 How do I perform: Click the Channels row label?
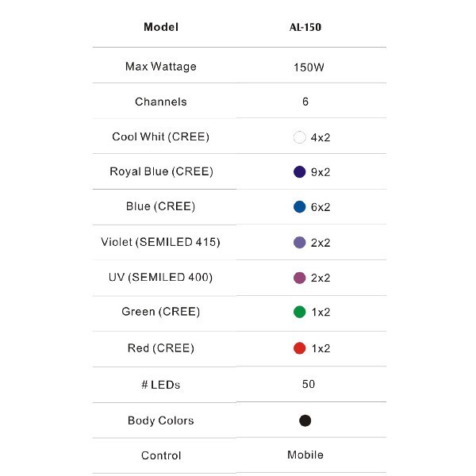pyautogui.click(x=161, y=102)
